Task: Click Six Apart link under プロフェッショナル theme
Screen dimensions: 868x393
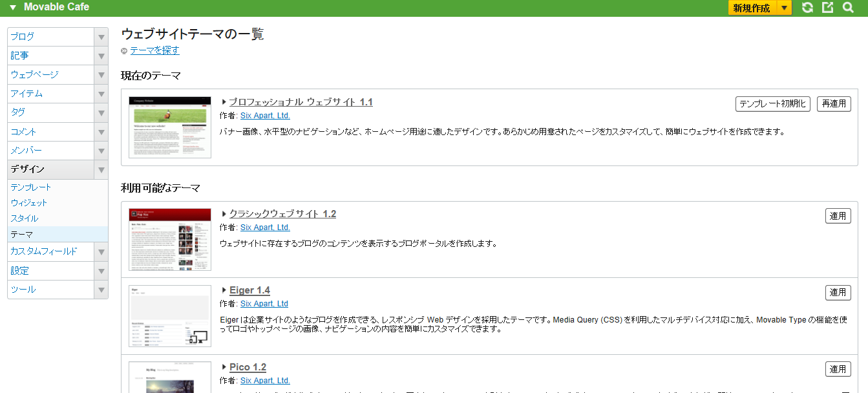Action: click(x=265, y=116)
